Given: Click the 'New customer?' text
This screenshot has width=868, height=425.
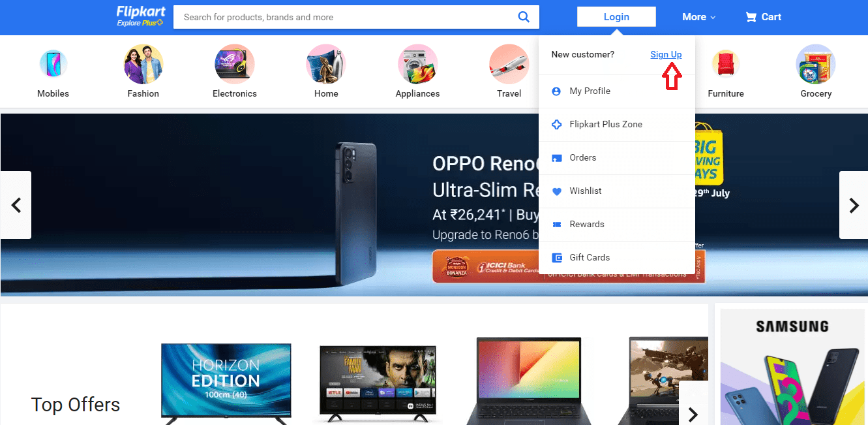Looking at the screenshot, I should [x=583, y=54].
